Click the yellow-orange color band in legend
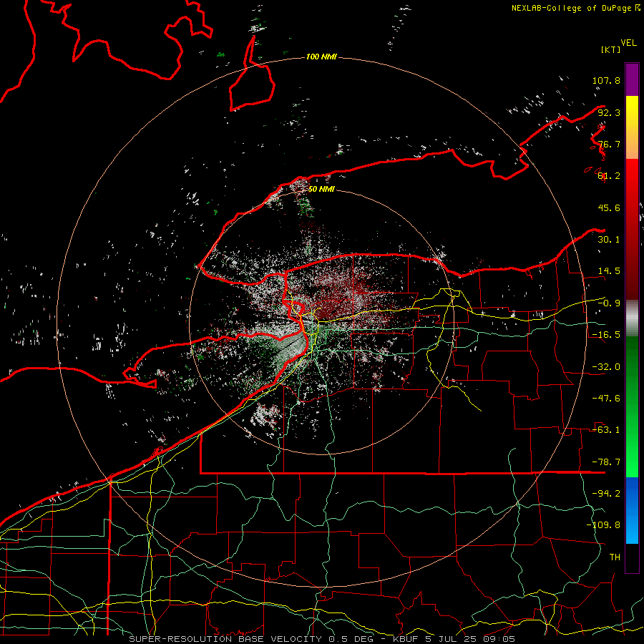 coord(632,127)
